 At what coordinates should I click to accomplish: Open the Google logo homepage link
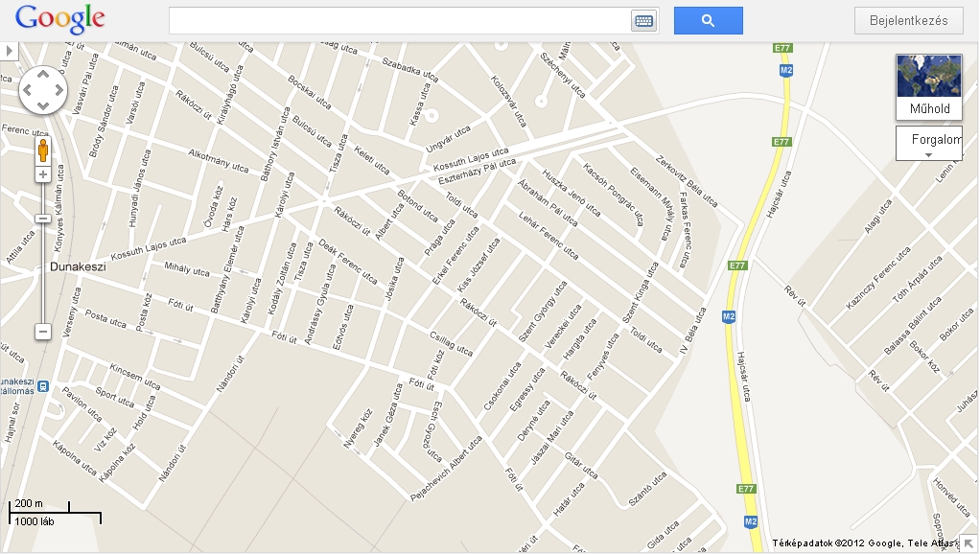click(x=60, y=19)
